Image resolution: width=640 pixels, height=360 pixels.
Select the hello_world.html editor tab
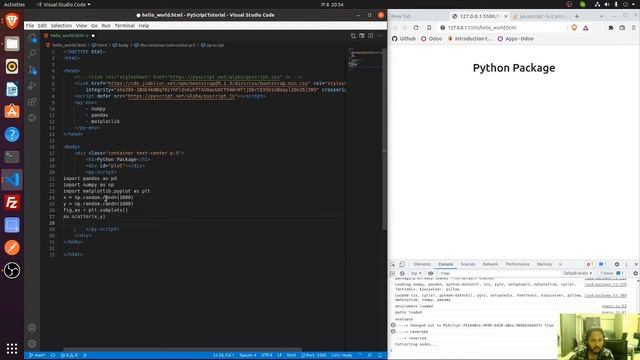point(69,36)
